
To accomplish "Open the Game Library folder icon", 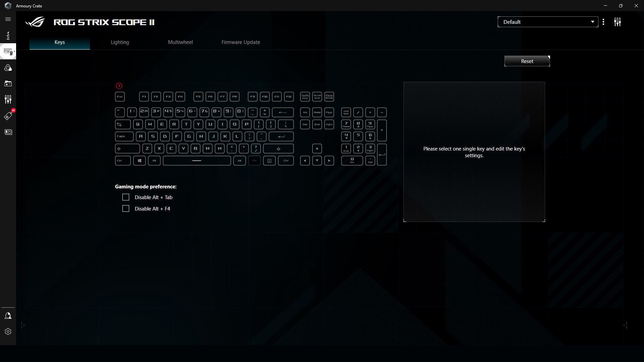I will tap(8, 83).
